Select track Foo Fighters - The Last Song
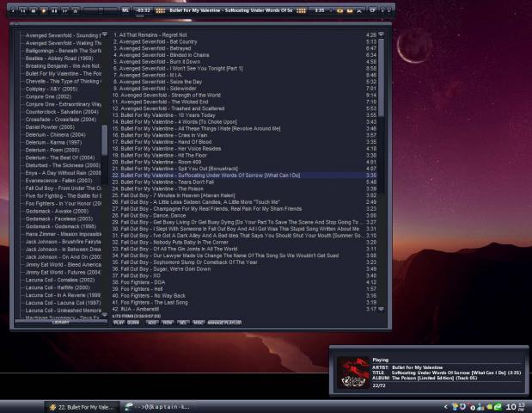This screenshot has height=413, width=532. tap(244, 302)
